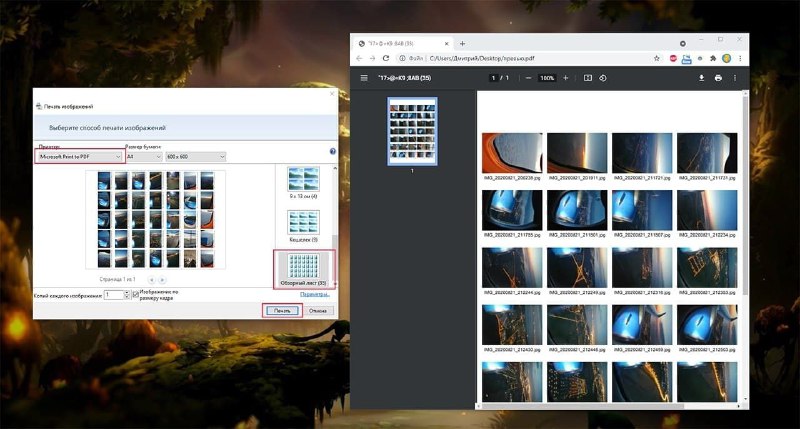Image resolution: width=800 pixels, height=429 pixels.
Task: Click the copies per picture field
Action: click(113, 295)
